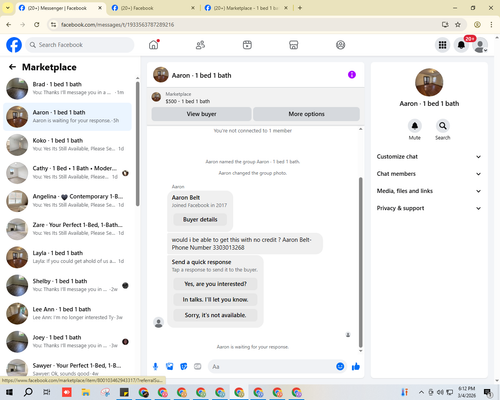Open the Cathy - 1 Bed 1 Bath conversation
Viewport: 500px width, 400px height.
coord(67,173)
